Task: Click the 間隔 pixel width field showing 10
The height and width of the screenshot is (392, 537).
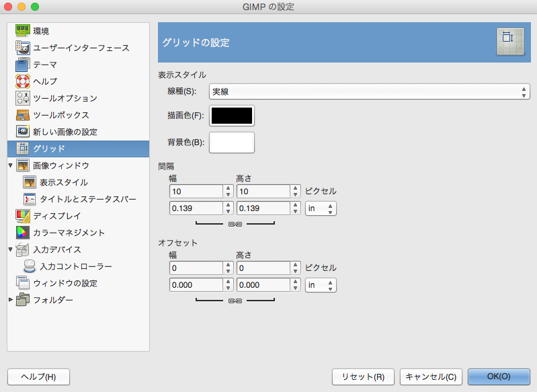Action: coord(196,192)
